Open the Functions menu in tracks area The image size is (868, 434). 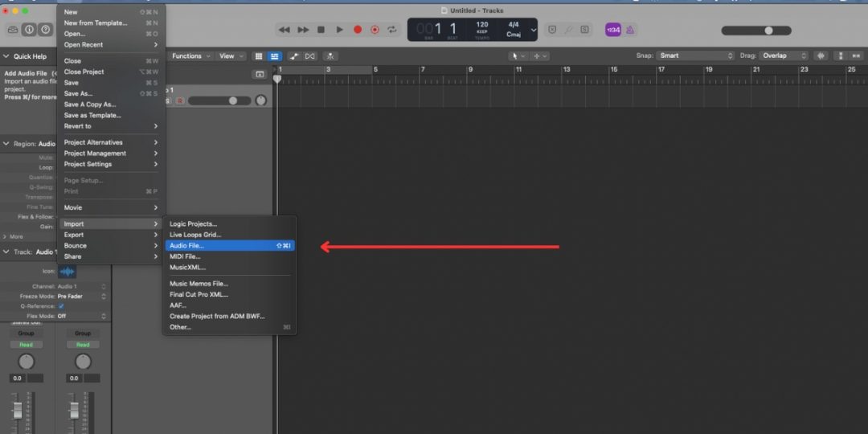[191, 56]
